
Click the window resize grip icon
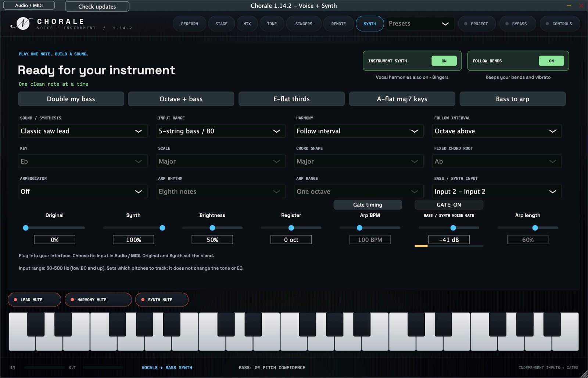point(584,374)
